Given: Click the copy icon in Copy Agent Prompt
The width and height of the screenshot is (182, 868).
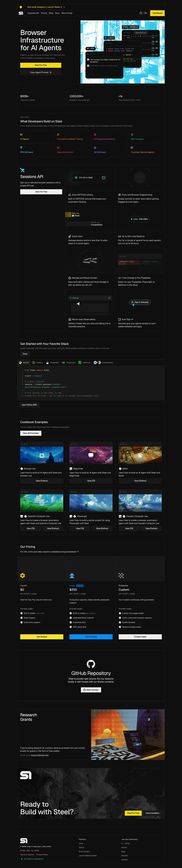Looking at the screenshot, I should click(50, 72).
